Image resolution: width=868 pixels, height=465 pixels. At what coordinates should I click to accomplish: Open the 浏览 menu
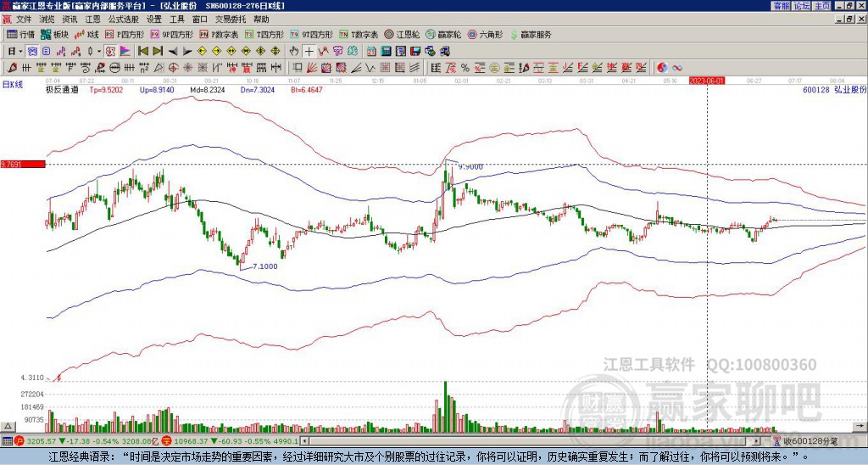pyautogui.click(x=47, y=20)
